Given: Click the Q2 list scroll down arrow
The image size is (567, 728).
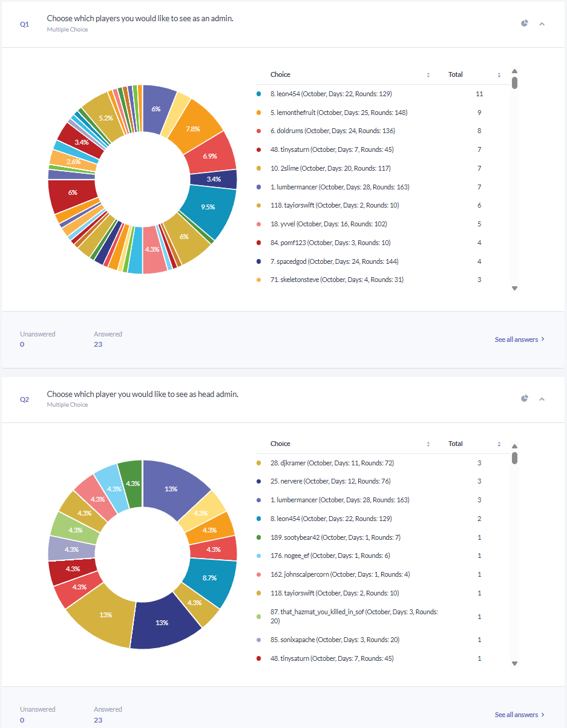Looking at the screenshot, I should coord(514,664).
